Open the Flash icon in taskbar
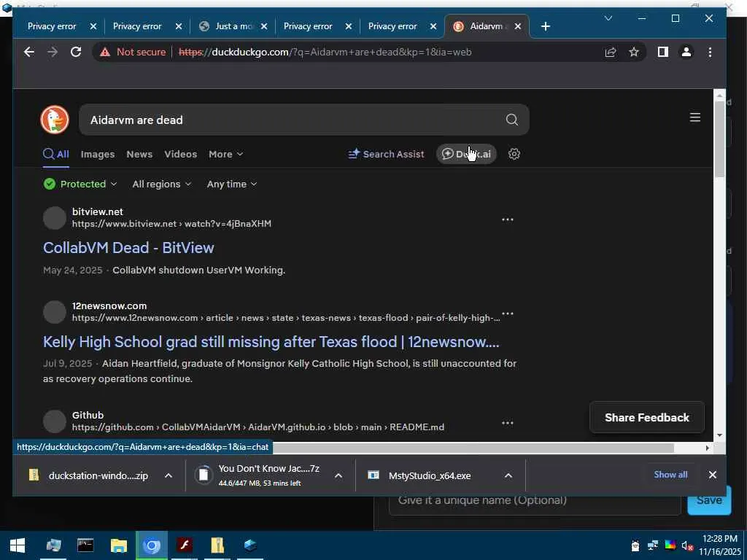The width and height of the screenshot is (747, 560). pos(185,545)
